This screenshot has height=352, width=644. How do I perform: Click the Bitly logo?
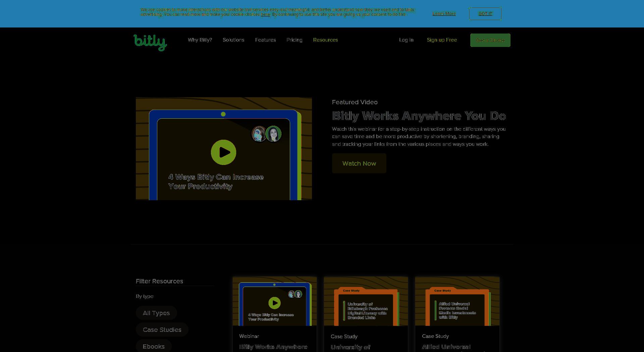click(150, 42)
